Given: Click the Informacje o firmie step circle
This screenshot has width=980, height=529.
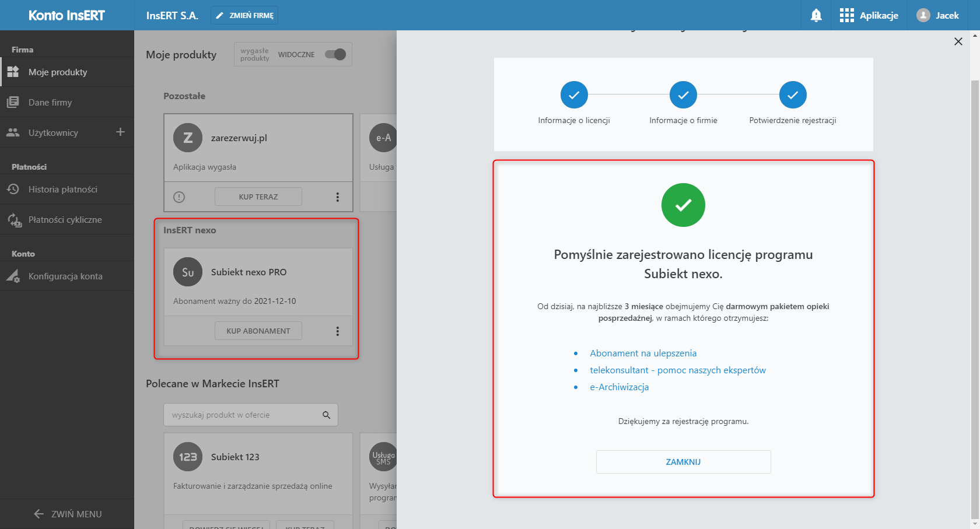Looking at the screenshot, I should coord(683,94).
